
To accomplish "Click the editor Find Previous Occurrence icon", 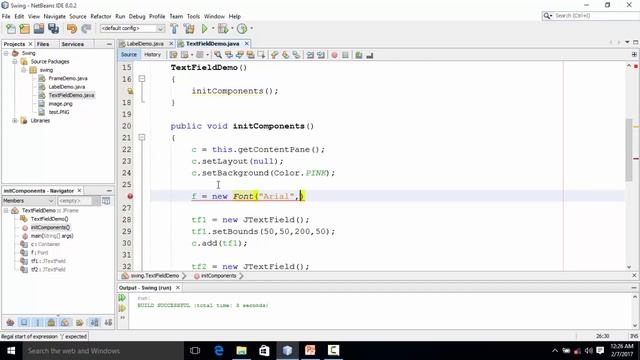I will (229, 55).
